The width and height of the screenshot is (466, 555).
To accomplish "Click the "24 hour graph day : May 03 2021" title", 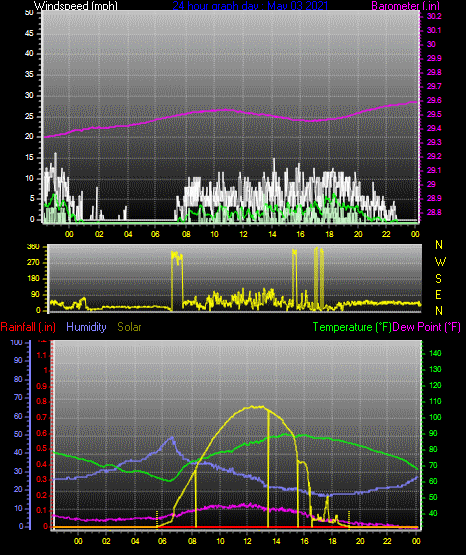I will tap(250, 6).
